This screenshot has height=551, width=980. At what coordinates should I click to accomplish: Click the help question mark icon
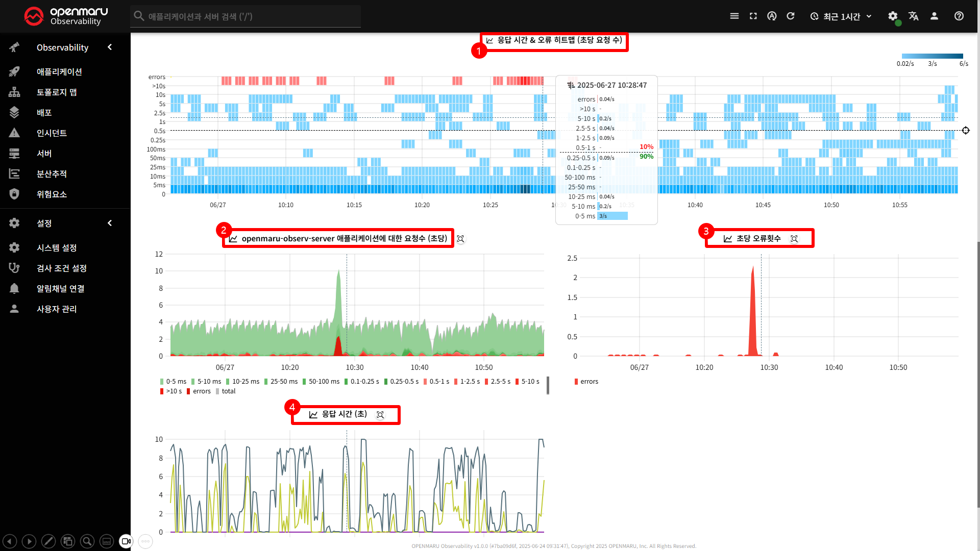pos(959,16)
